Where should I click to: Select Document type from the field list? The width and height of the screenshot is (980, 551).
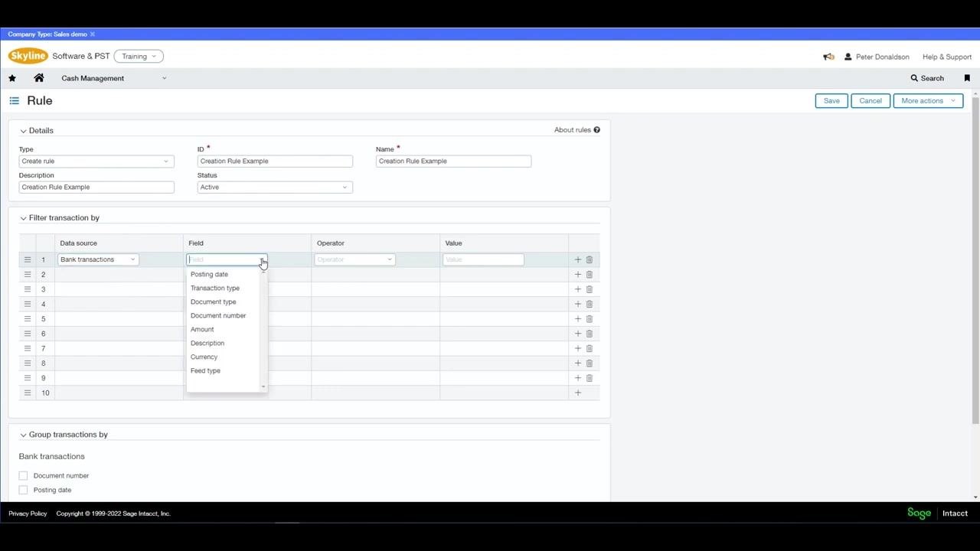point(214,302)
